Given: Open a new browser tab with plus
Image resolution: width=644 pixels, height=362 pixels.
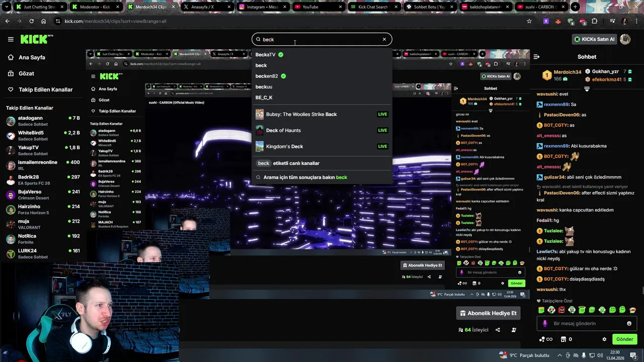Looking at the screenshot, I should pos(575,7).
